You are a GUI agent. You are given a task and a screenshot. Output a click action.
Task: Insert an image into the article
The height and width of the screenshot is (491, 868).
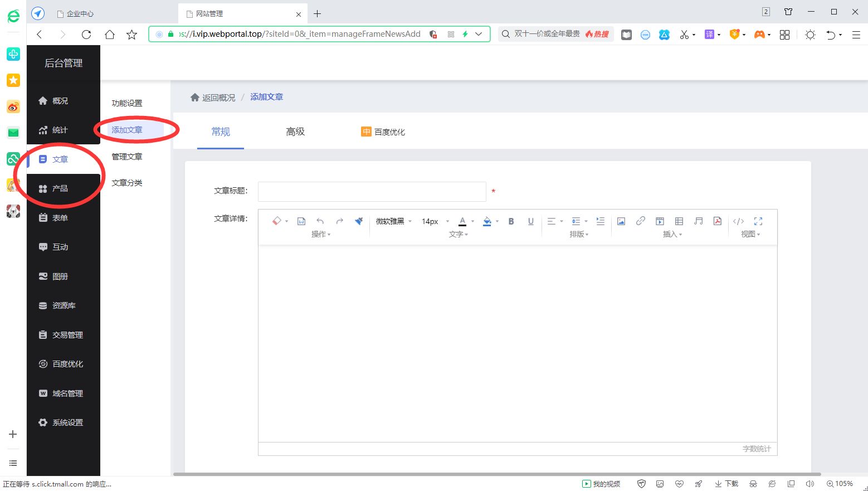(621, 221)
